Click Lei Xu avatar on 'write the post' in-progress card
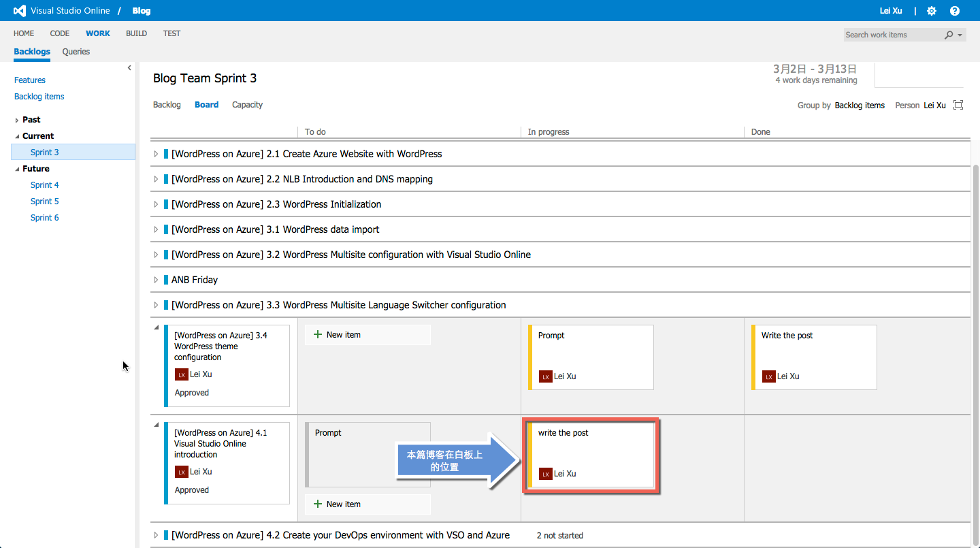 point(546,474)
